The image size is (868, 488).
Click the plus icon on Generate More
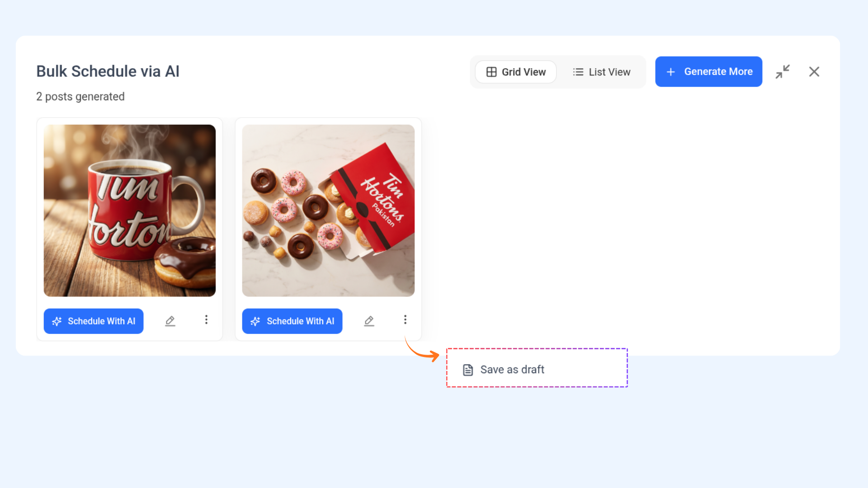(x=671, y=72)
